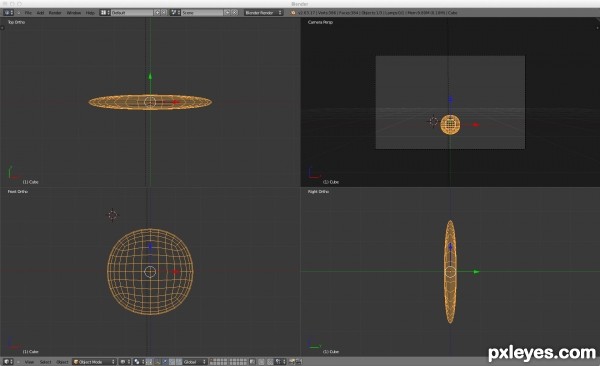Enable the rotate manipulator

pyautogui.click(x=172, y=362)
